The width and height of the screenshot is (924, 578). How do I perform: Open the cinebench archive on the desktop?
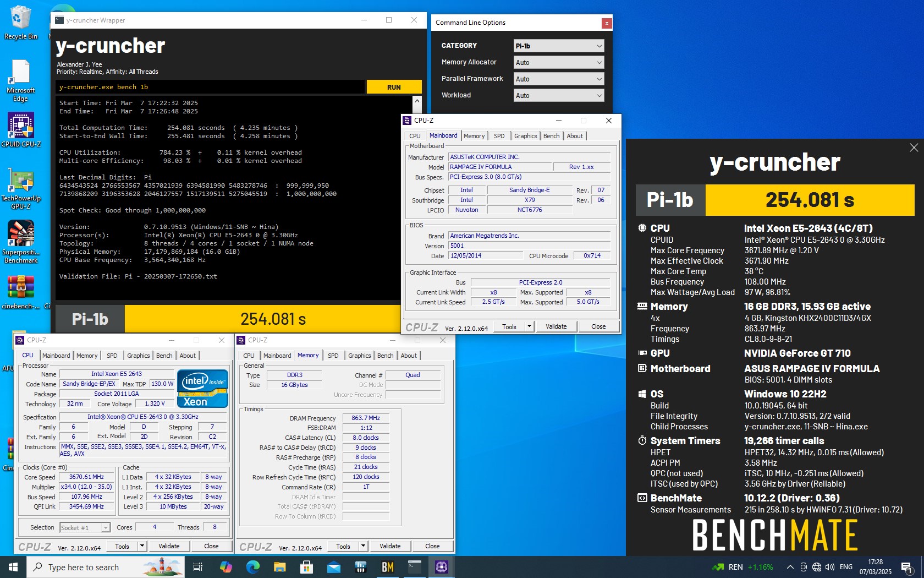point(21,292)
